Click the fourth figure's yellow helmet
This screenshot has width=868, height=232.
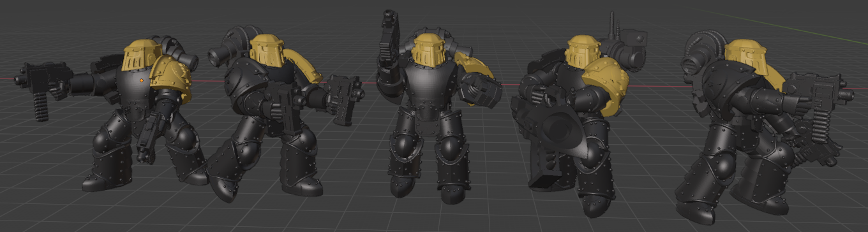583,50
